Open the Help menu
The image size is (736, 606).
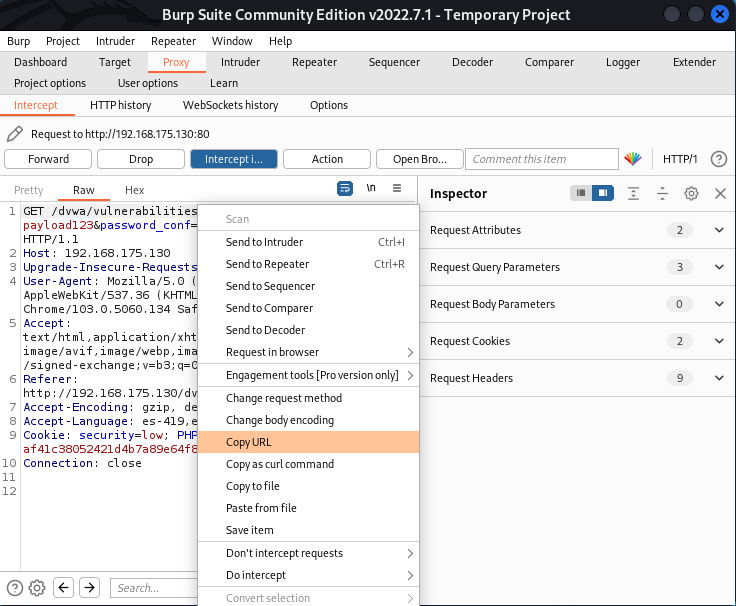pos(280,41)
